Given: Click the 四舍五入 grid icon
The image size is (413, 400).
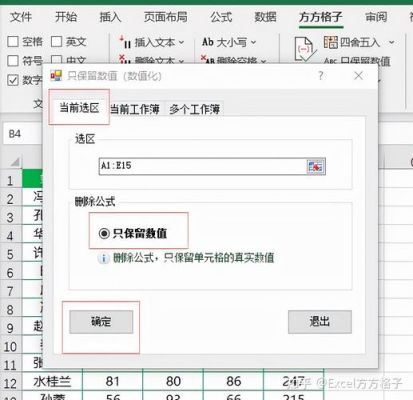Looking at the screenshot, I should [x=331, y=42].
